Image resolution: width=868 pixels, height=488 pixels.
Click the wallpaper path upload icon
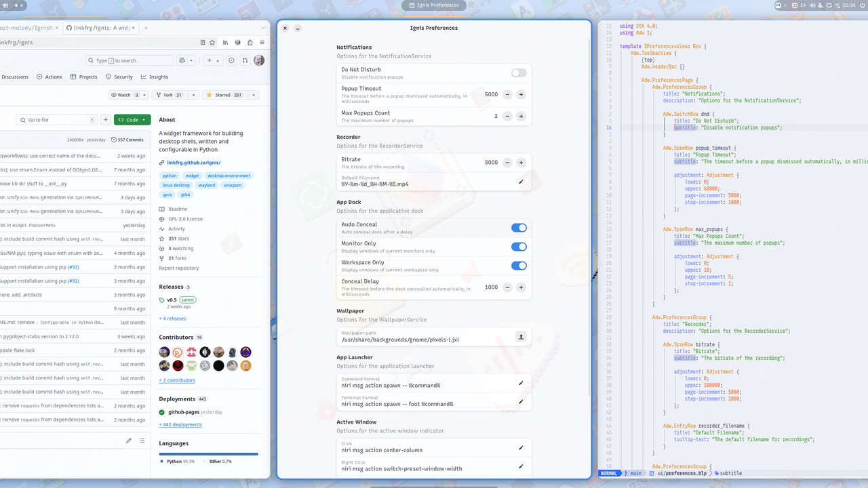pyautogui.click(x=521, y=337)
